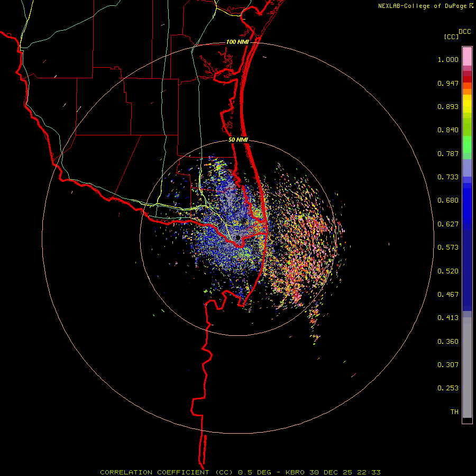Click the 0.627 scale value
Screen dimensions: 476x476
coord(448,224)
